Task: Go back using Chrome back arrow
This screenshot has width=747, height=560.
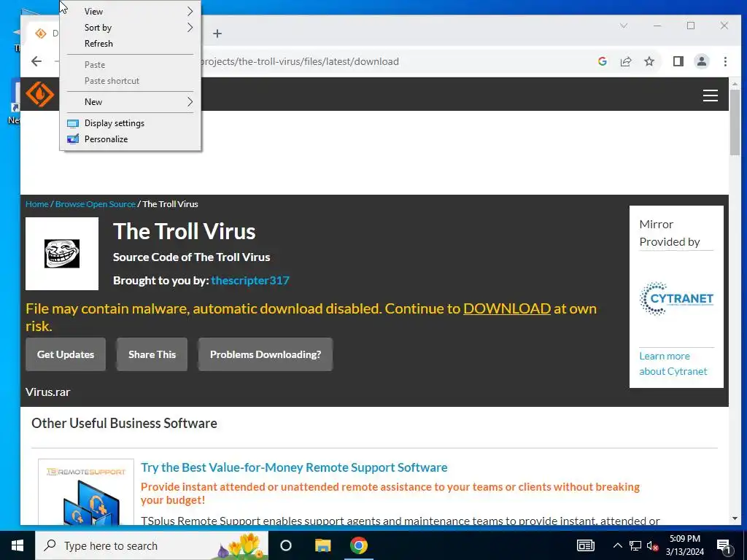Action: (36, 61)
